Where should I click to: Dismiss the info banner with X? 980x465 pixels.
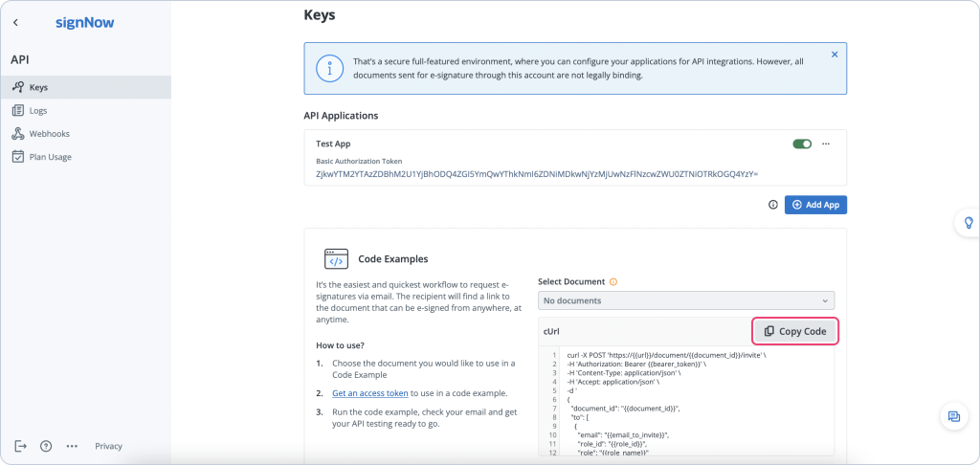(835, 55)
